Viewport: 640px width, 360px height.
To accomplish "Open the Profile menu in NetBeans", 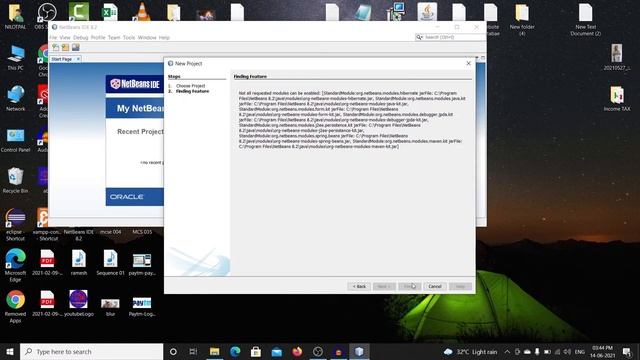I will [98, 37].
